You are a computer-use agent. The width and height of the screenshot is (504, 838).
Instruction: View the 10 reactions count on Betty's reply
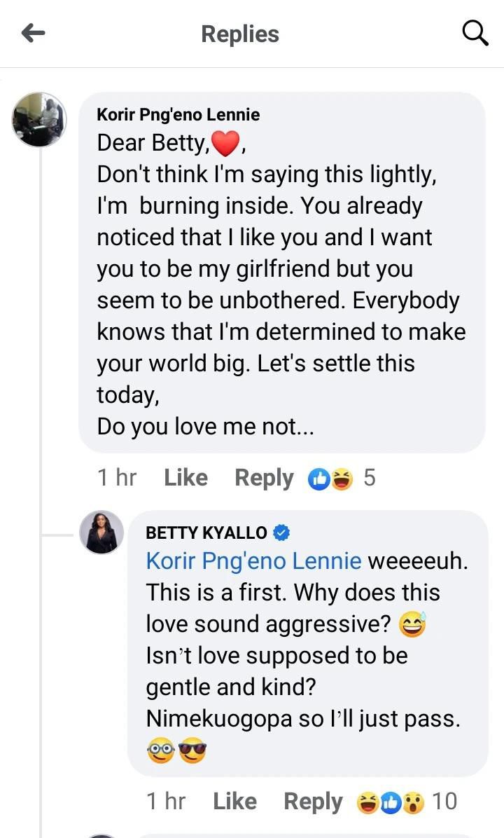[444, 802]
